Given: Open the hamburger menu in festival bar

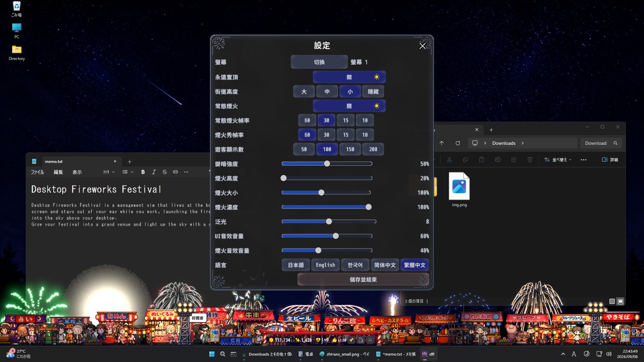Looking at the screenshot, I should (x=370, y=340).
